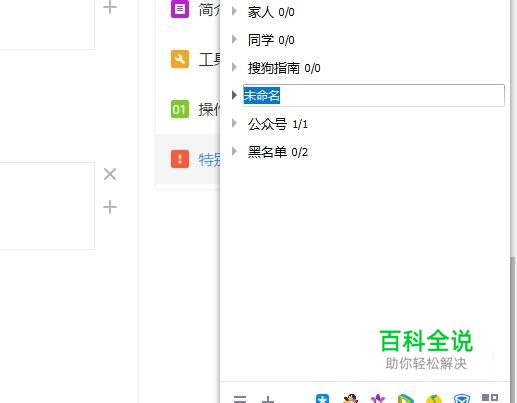Select the 搜狗指南 0/0 group row
This screenshot has width=517, height=403.
pyautogui.click(x=365, y=68)
